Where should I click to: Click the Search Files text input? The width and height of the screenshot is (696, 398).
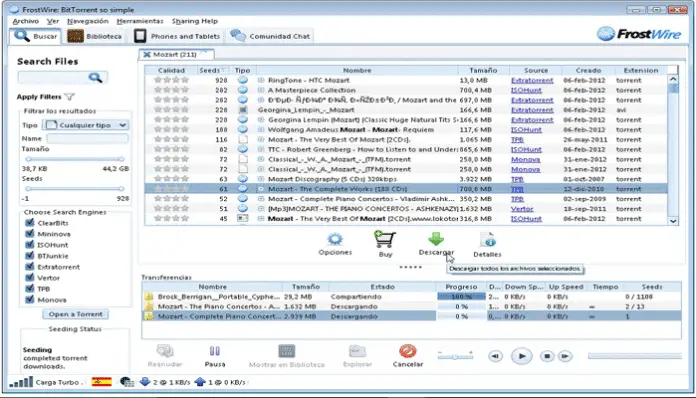click(x=52, y=78)
